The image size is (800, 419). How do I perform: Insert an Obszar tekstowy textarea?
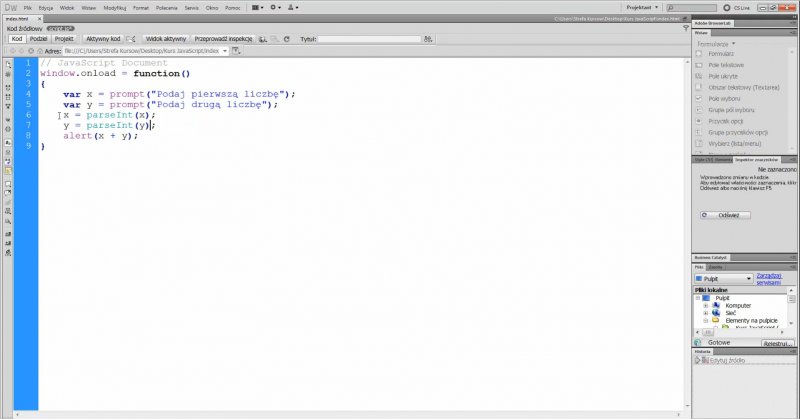[736, 87]
